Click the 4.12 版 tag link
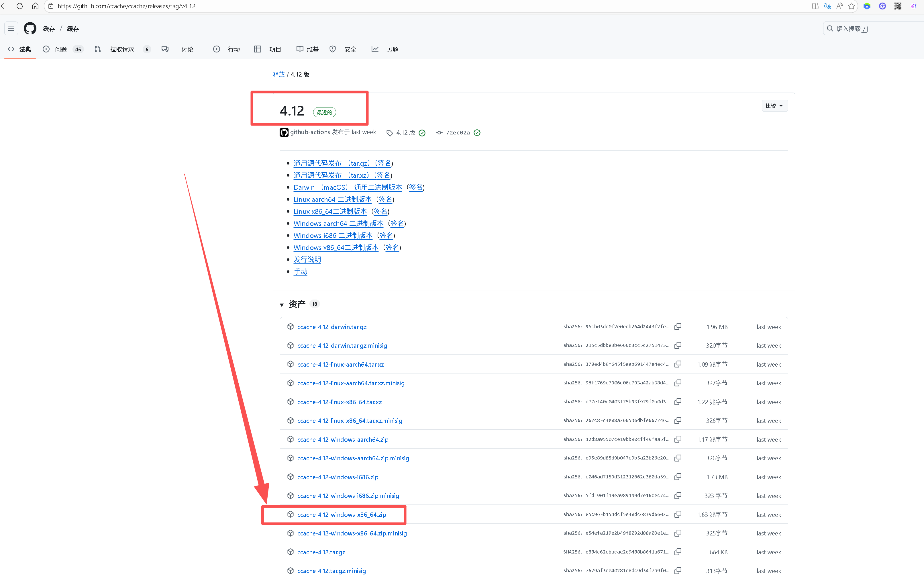This screenshot has width=924, height=577. coord(405,132)
